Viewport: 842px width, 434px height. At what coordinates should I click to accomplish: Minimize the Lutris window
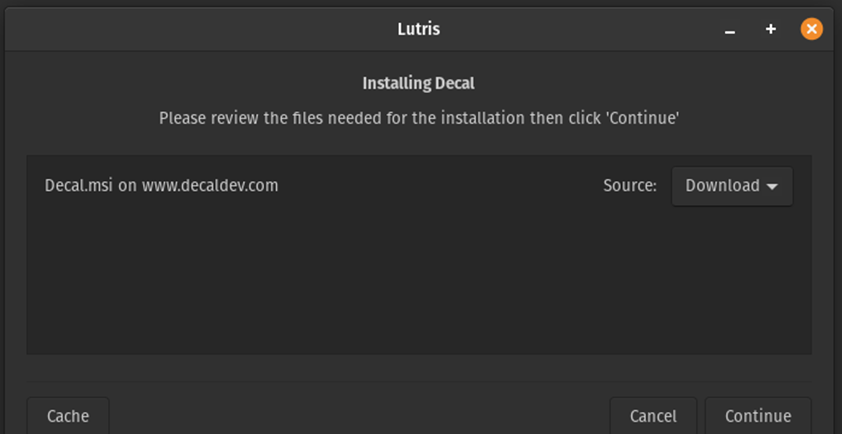pyautogui.click(x=730, y=30)
